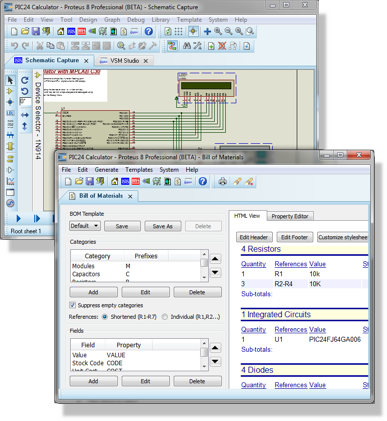Switch to Property Editor tab
This screenshot has height=421, width=387.
click(290, 216)
